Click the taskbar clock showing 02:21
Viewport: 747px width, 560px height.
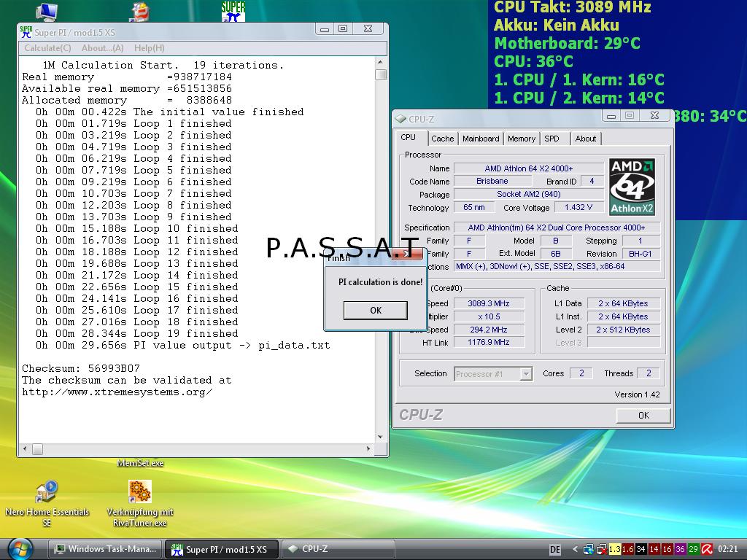coord(727,549)
